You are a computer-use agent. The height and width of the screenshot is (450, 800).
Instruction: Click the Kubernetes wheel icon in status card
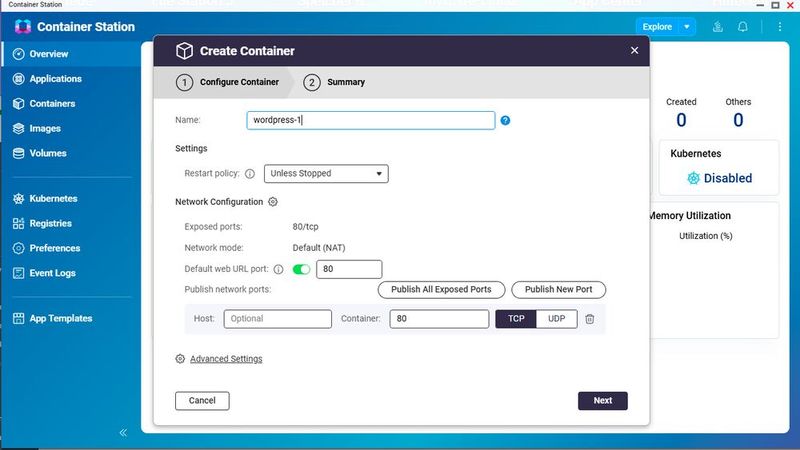pos(693,178)
